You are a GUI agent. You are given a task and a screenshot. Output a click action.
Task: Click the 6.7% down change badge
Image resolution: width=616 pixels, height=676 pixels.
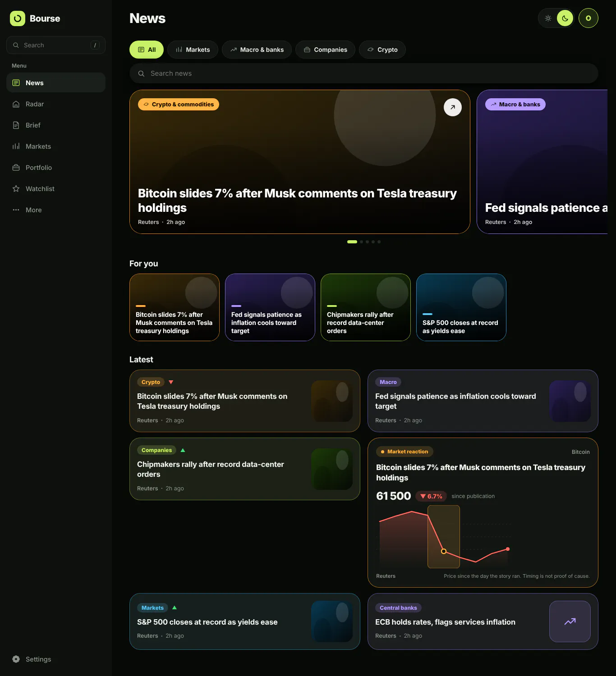[x=431, y=496]
